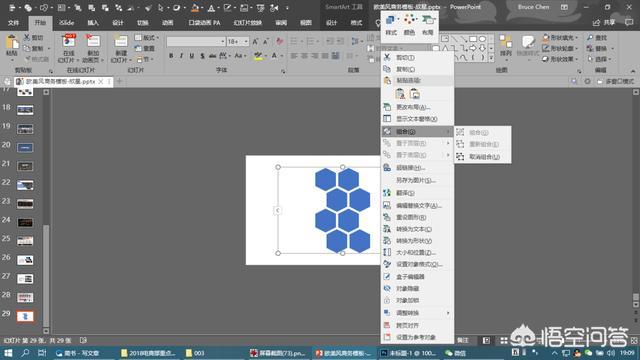Click normal view icon in status bar
The width and height of the screenshot is (640, 360).
coord(487,340)
